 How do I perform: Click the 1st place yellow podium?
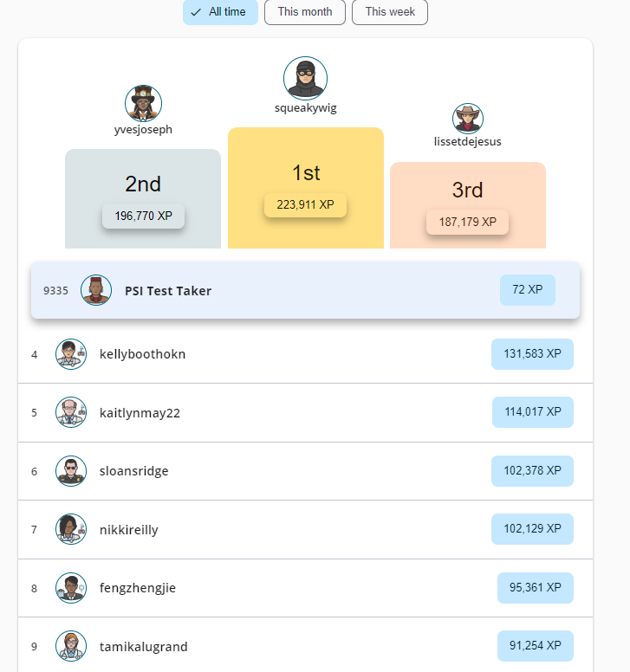pos(306,173)
